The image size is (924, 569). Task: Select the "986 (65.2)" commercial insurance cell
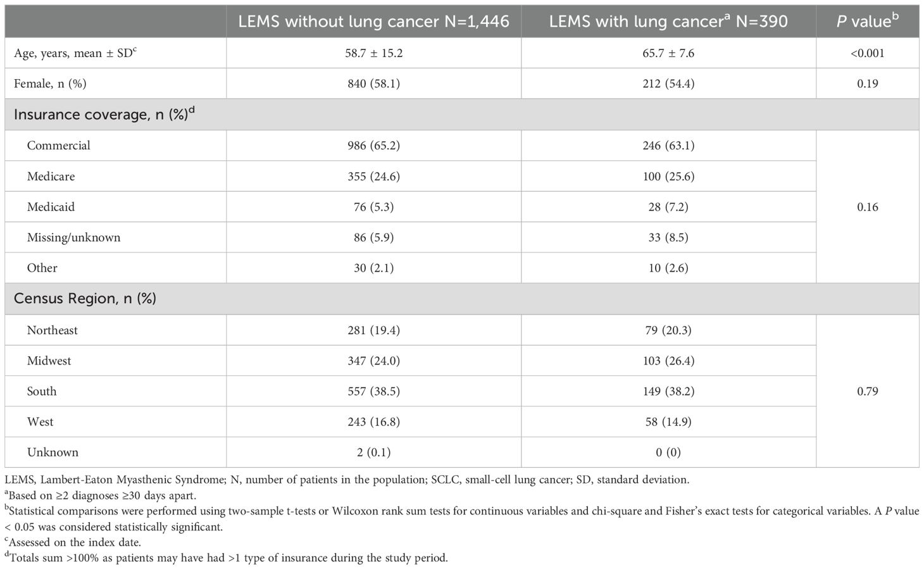pyautogui.click(x=373, y=146)
